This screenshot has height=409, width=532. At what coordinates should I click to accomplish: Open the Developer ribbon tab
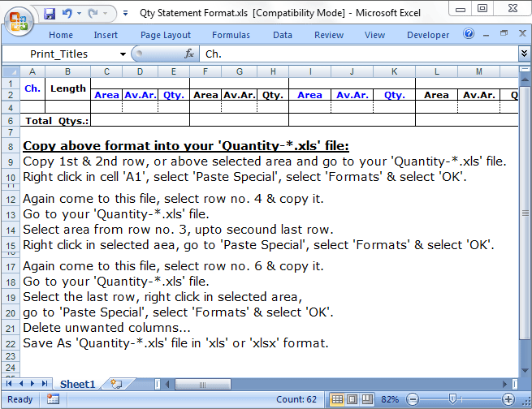tap(428, 35)
